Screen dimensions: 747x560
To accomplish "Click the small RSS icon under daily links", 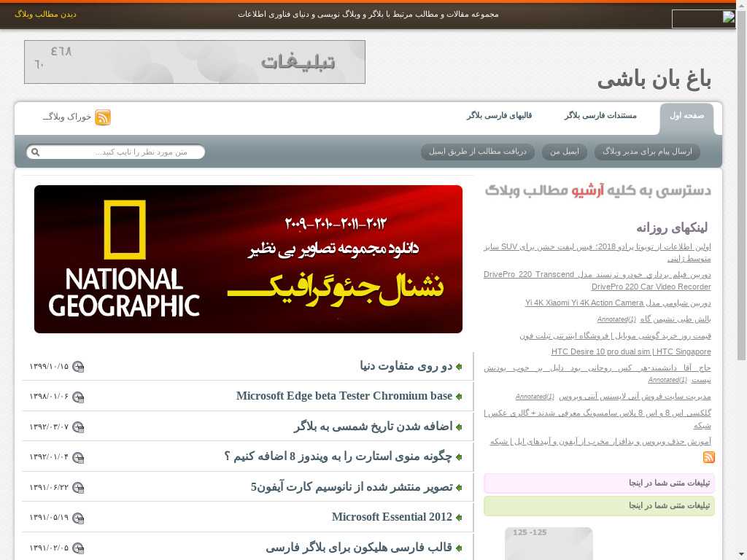I will click(709, 457).
